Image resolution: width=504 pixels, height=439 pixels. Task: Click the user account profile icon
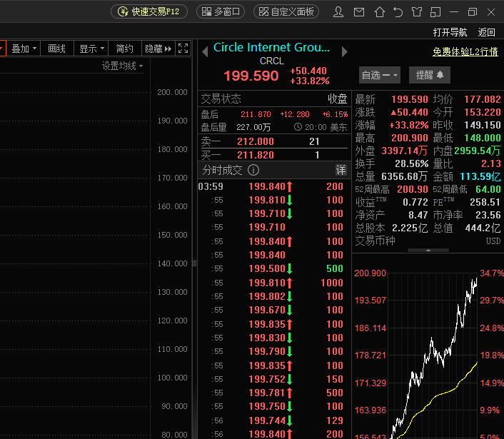tap(338, 12)
